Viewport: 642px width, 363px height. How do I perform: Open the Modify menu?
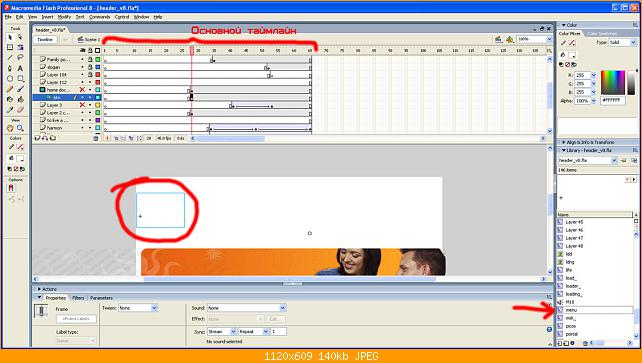[64, 17]
